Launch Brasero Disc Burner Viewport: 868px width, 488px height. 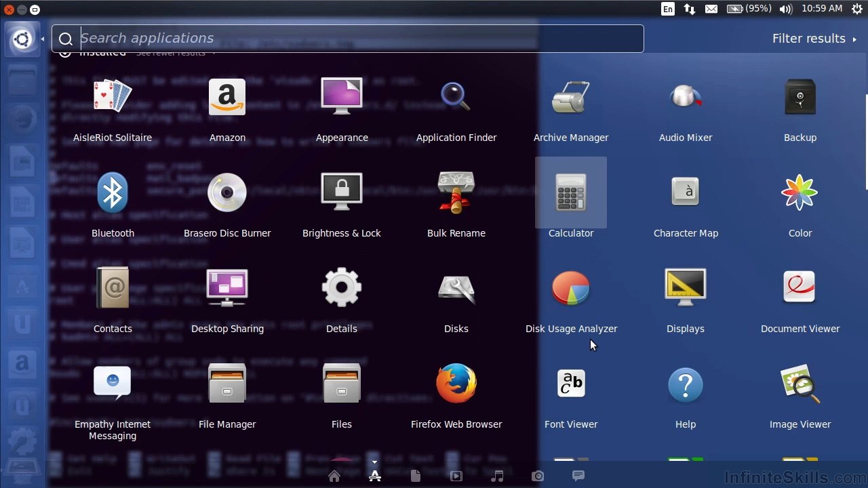click(x=227, y=205)
